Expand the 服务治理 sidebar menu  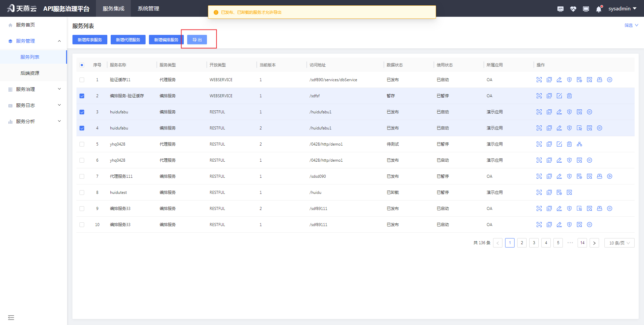(34, 89)
